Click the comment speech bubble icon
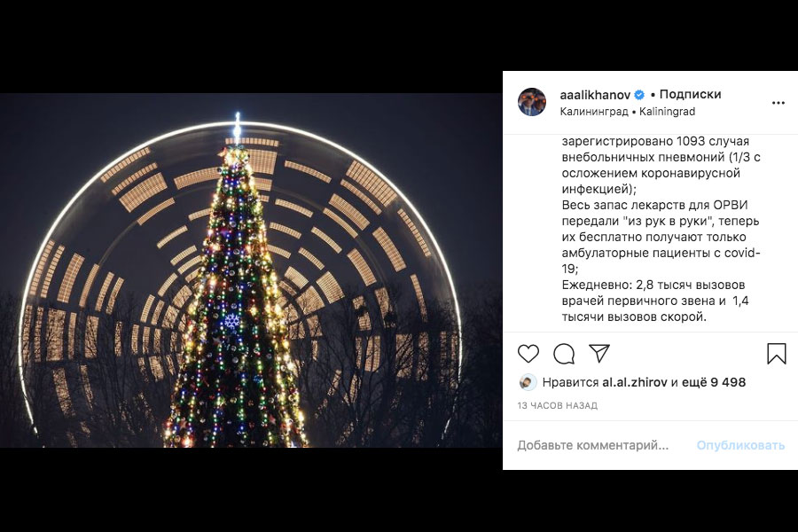This screenshot has height=532, width=798. [x=564, y=354]
